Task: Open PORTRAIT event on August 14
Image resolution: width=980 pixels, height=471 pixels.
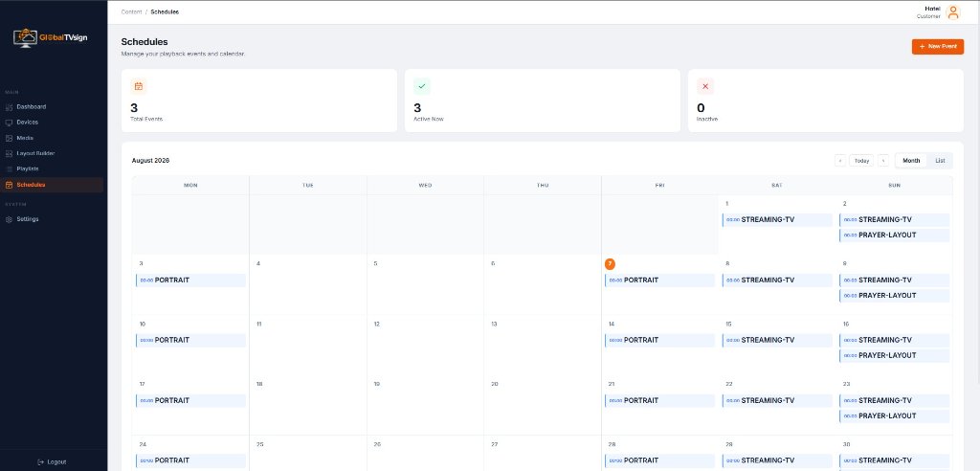Action: coord(659,340)
